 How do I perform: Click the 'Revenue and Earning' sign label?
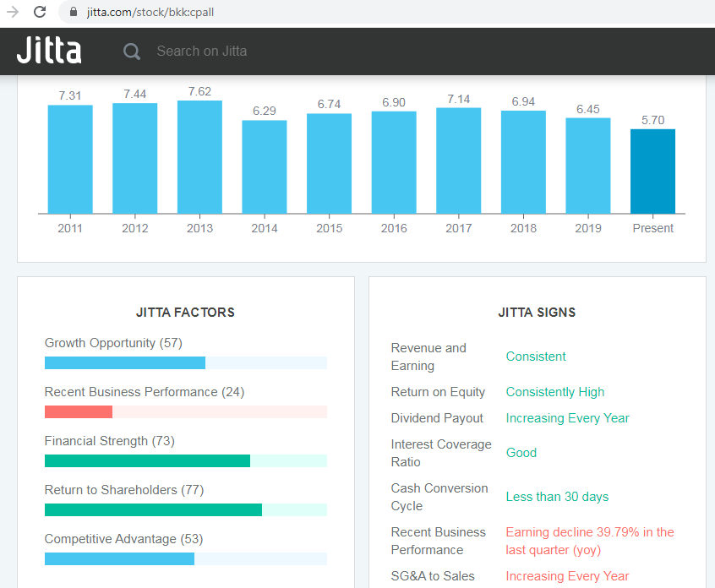(x=428, y=357)
